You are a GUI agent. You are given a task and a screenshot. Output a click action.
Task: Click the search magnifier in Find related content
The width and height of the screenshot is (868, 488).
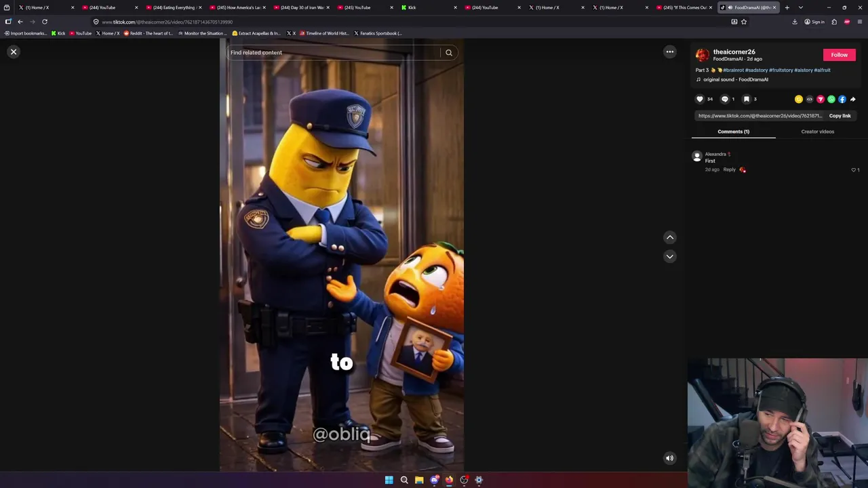(449, 53)
